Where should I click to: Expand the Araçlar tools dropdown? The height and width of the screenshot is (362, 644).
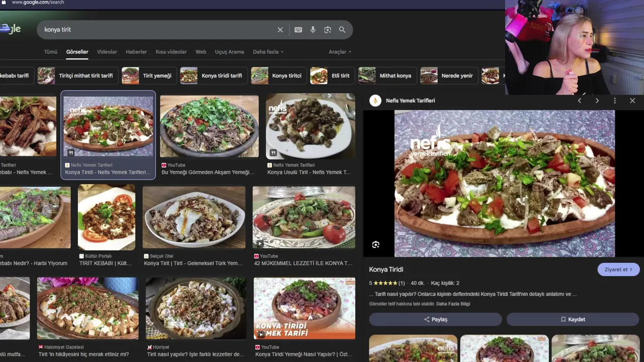pos(340,52)
